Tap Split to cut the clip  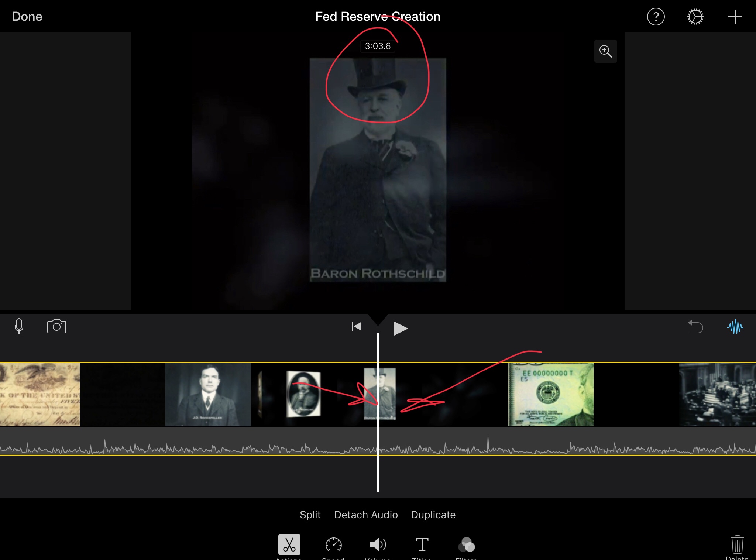(x=310, y=515)
